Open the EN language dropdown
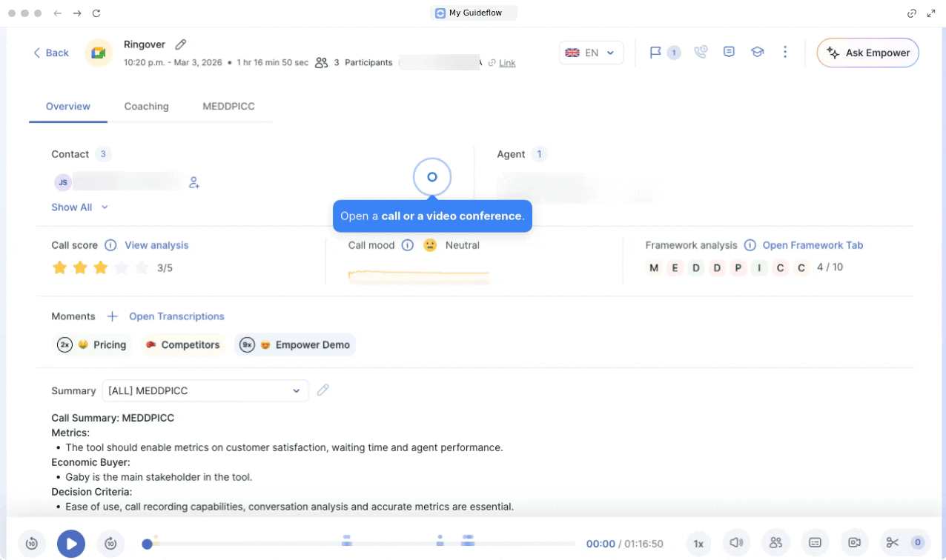Screen dimensions: 946x560 (x=591, y=53)
